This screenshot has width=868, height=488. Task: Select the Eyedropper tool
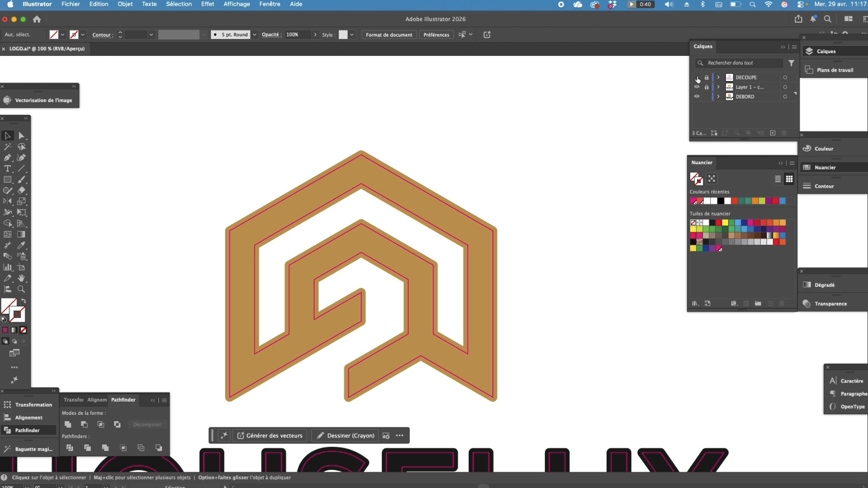[22, 245]
